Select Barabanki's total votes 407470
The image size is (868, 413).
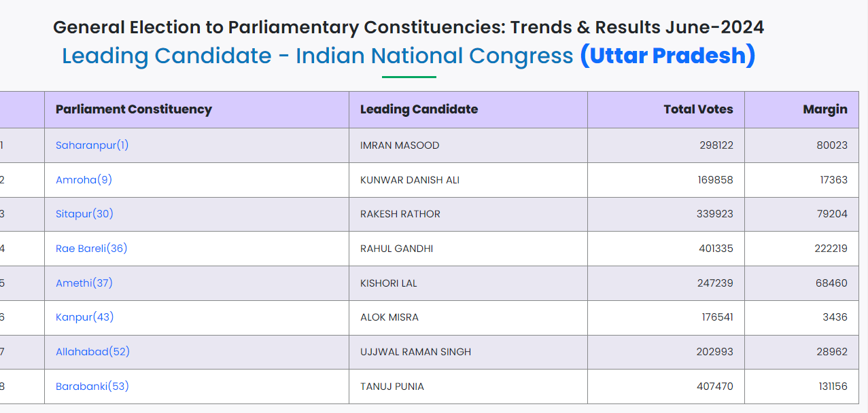[x=716, y=387]
